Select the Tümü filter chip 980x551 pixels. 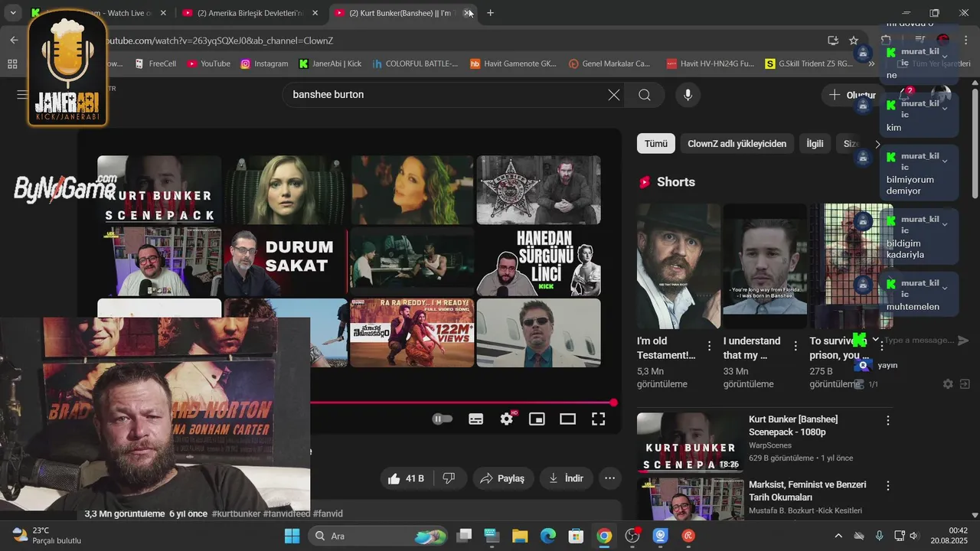click(655, 143)
